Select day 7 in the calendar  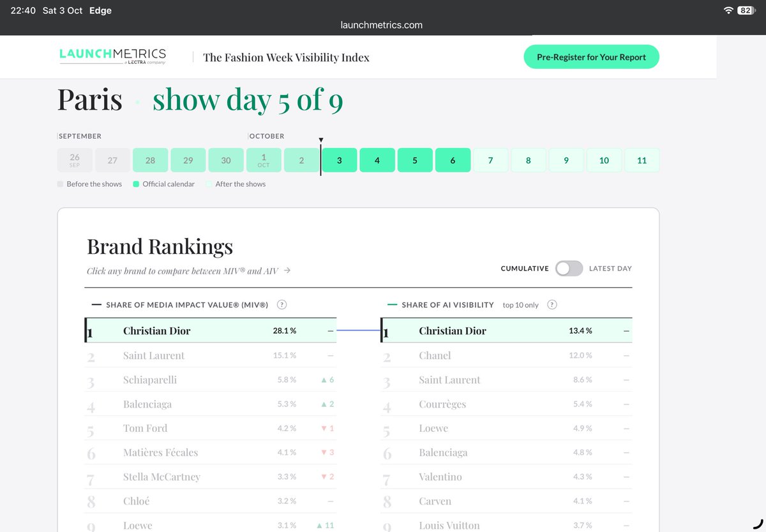(x=490, y=160)
